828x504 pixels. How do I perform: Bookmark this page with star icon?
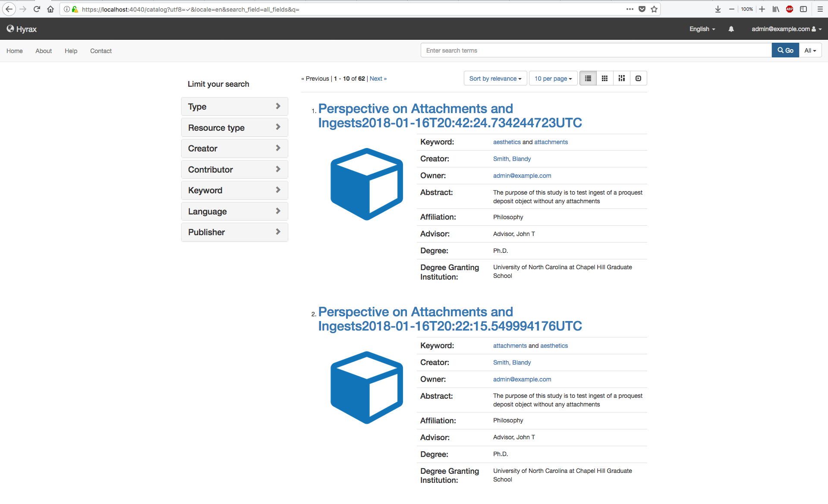point(654,9)
